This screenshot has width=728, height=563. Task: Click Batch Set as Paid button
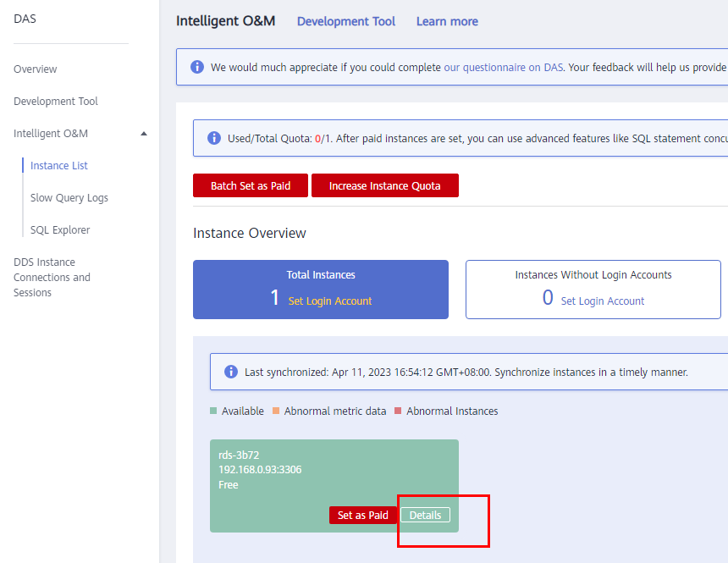251,185
